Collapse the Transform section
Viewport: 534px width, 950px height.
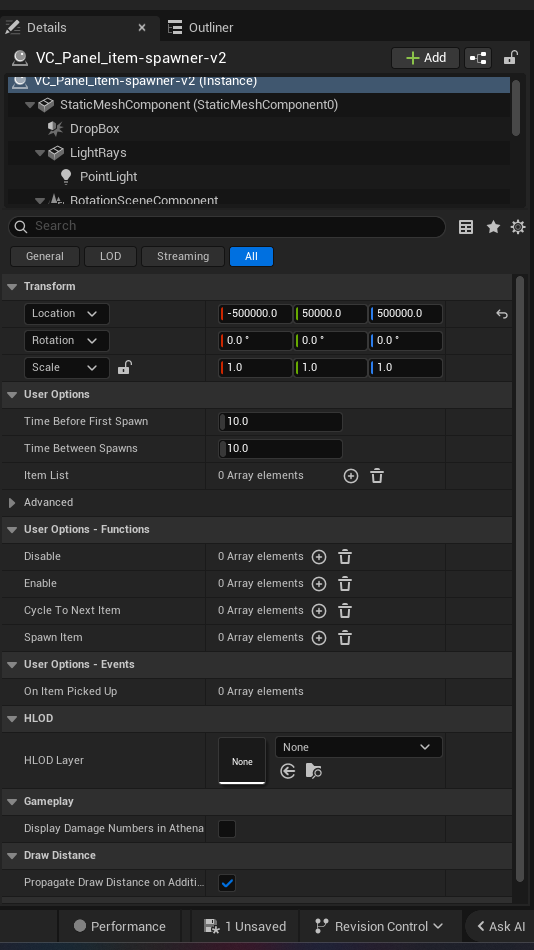click(x=12, y=287)
